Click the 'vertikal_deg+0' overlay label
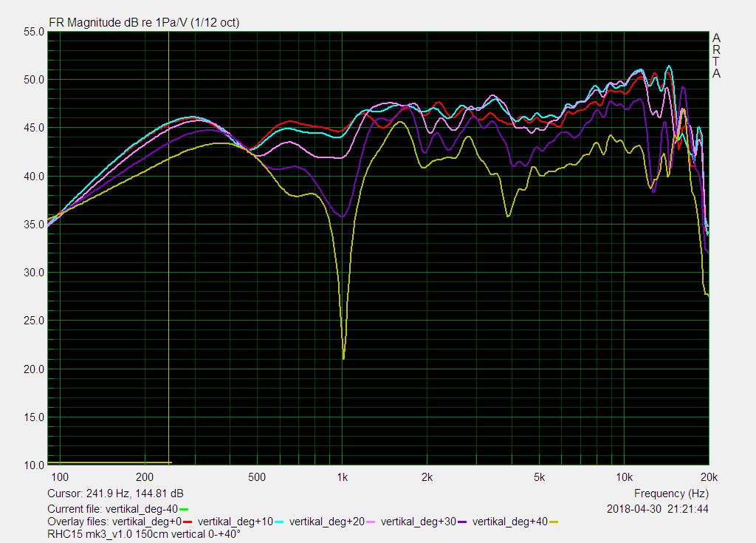 pyautogui.click(x=147, y=522)
